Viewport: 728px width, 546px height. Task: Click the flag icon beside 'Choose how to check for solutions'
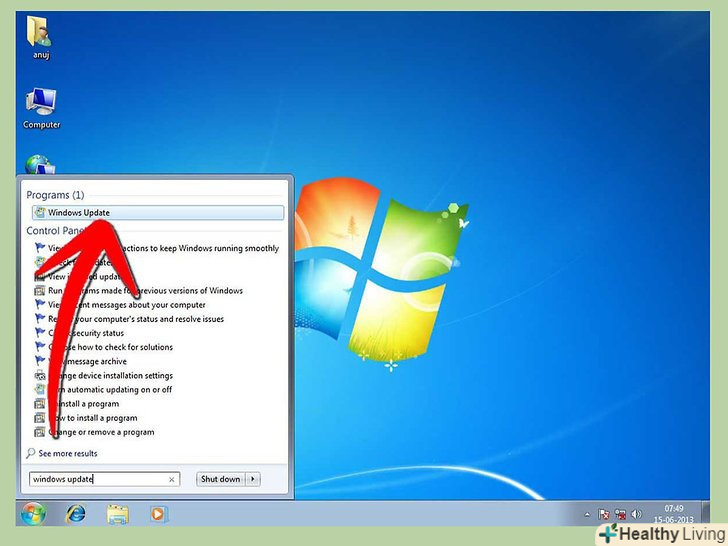click(40, 347)
